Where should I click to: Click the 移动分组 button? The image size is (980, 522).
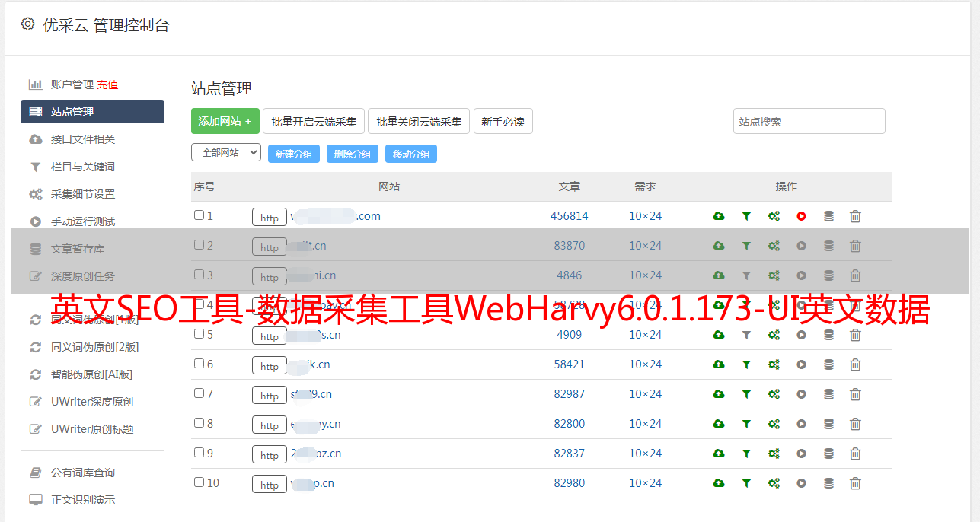(x=411, y=154)
